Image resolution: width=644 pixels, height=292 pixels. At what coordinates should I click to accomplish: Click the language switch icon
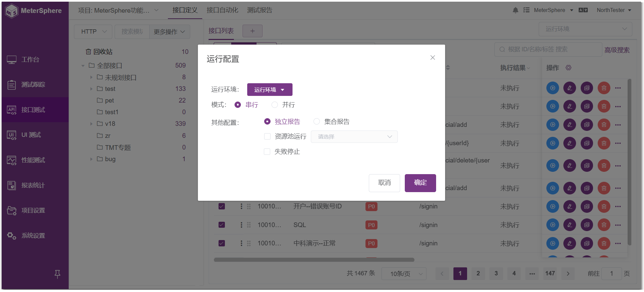pyautogui.click(x=583, y=10)
